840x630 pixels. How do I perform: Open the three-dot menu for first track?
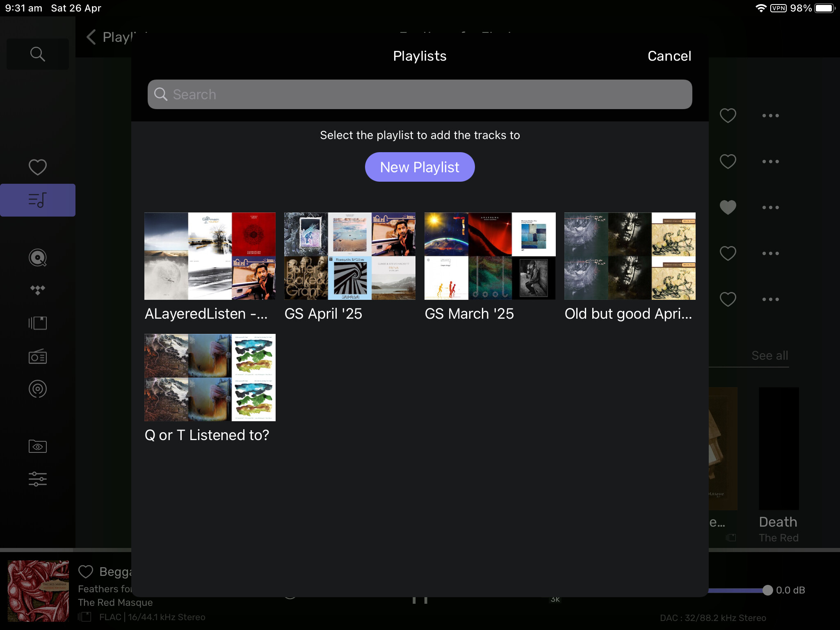tap(770, 116)
